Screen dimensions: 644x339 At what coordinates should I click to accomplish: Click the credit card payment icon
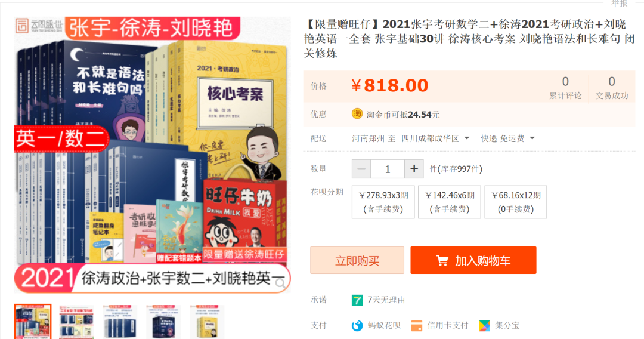(416, 326)
